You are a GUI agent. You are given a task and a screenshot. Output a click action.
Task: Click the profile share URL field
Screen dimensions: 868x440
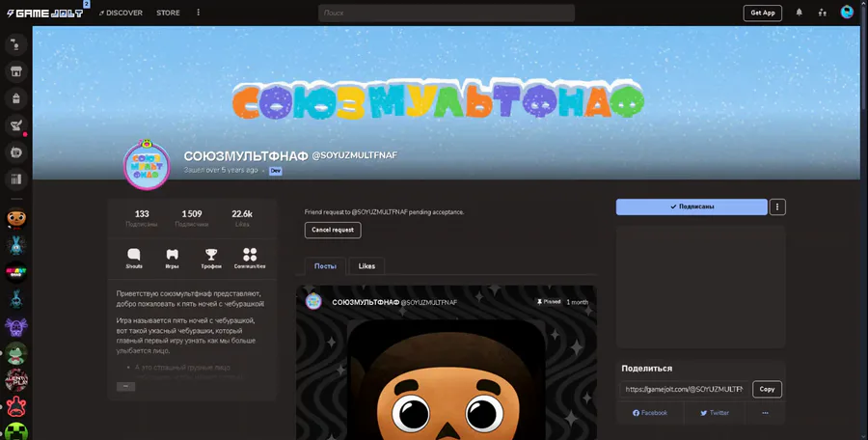tap(684, 389)
